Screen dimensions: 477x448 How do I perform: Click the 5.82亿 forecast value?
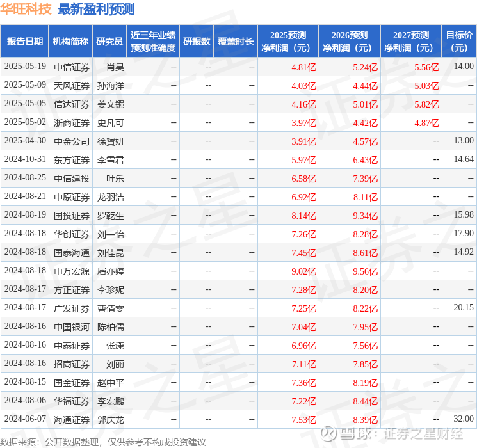pyautogui.click(x=427, y=104)
